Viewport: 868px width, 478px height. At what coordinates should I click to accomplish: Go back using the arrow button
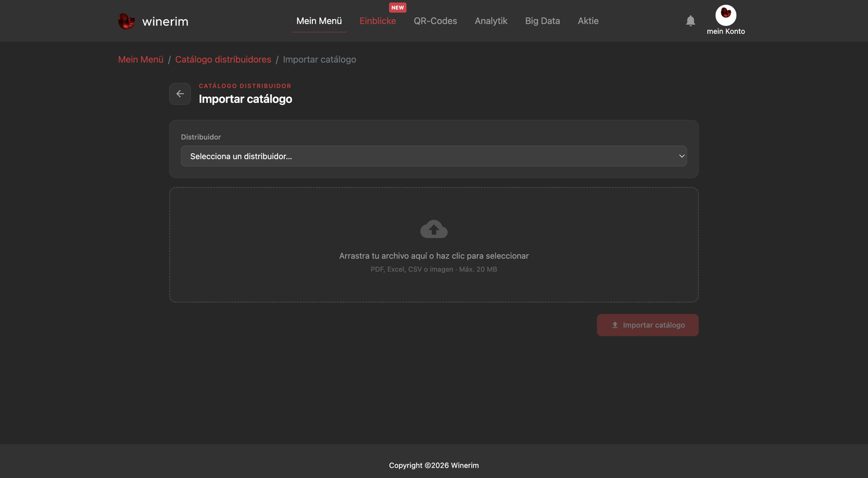[180, 94]
